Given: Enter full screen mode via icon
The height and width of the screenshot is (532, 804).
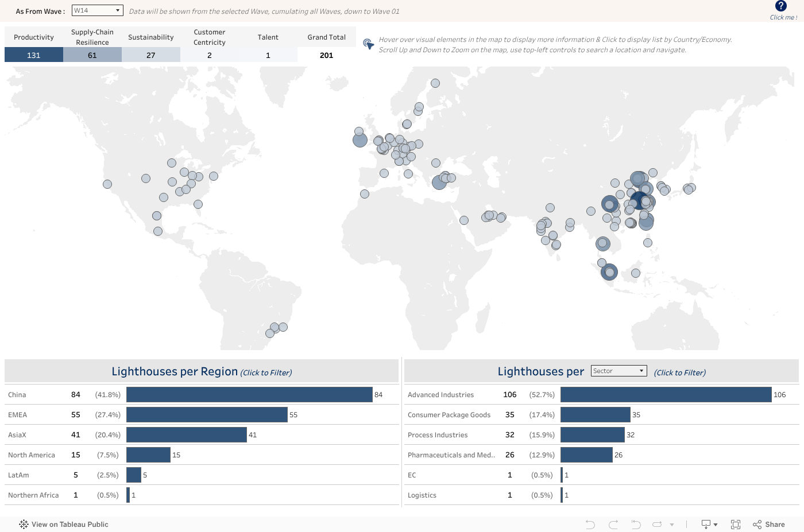Looking at the screenshot, I should click(735, 525).
